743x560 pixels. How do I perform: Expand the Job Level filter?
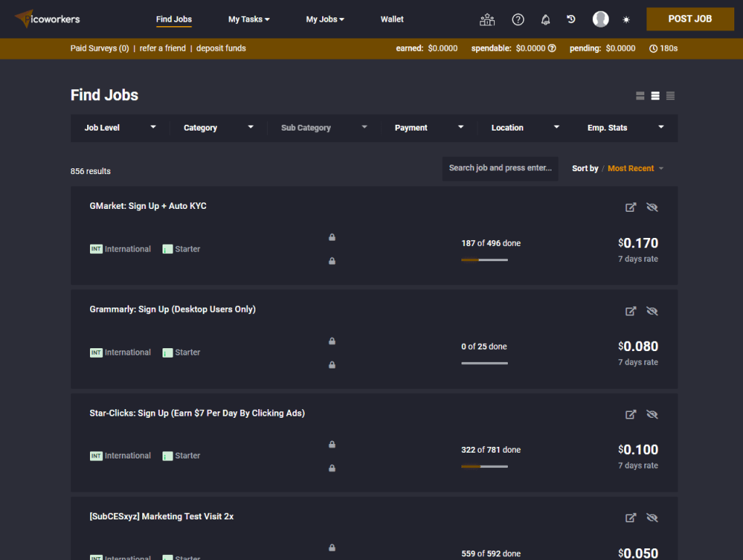tap(120, 128)
